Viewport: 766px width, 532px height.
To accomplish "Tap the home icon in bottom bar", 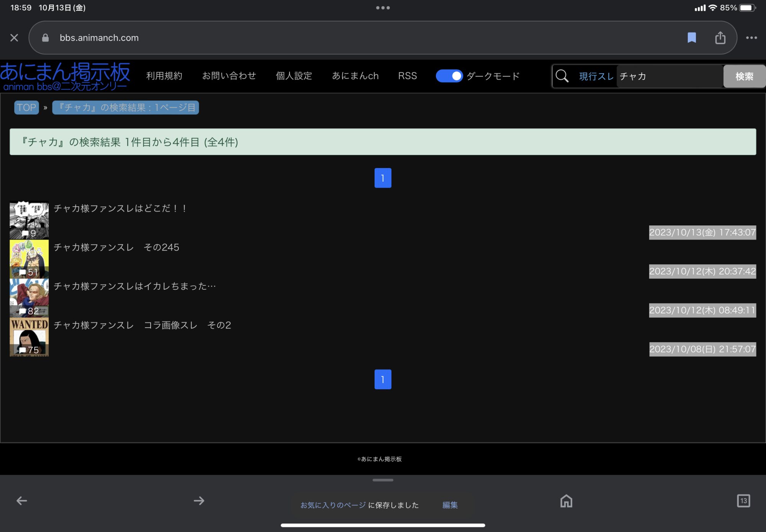I will pyautogui.click(x=566, y=501).
